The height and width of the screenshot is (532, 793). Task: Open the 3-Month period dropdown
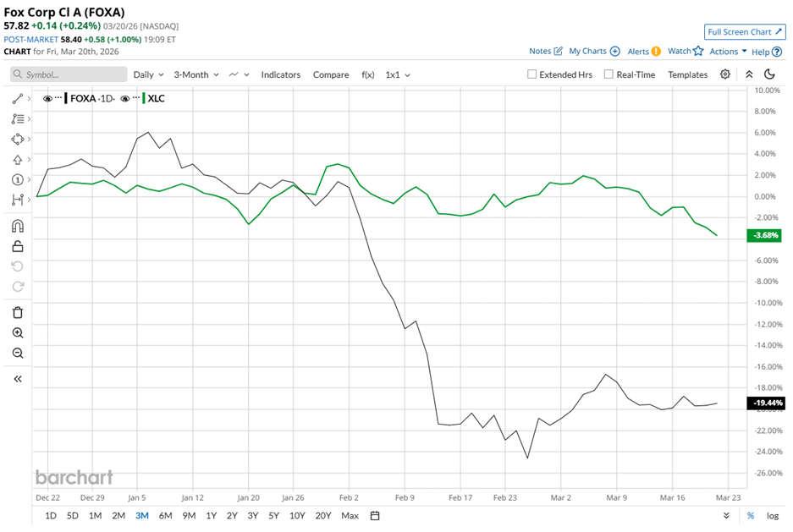(x=196, y=74)
